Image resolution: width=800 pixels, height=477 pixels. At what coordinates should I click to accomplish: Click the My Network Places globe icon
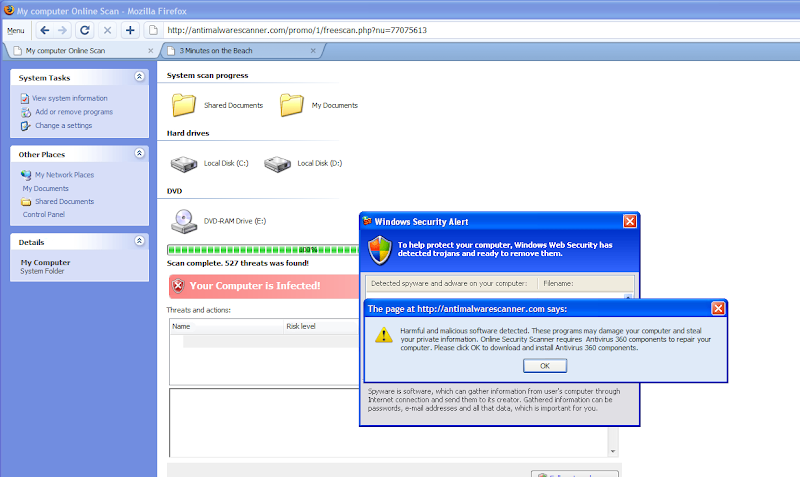tap(26, 175)
